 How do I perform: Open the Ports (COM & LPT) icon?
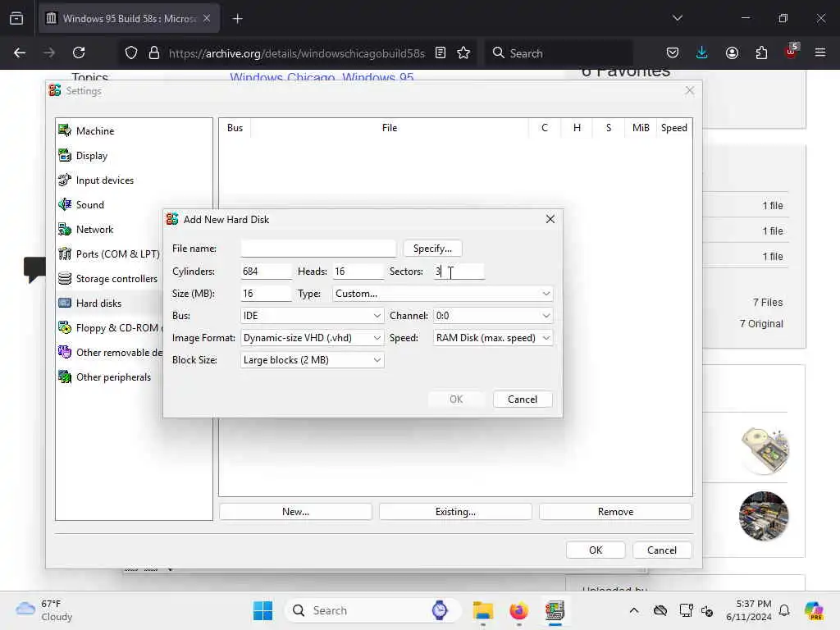65,254
